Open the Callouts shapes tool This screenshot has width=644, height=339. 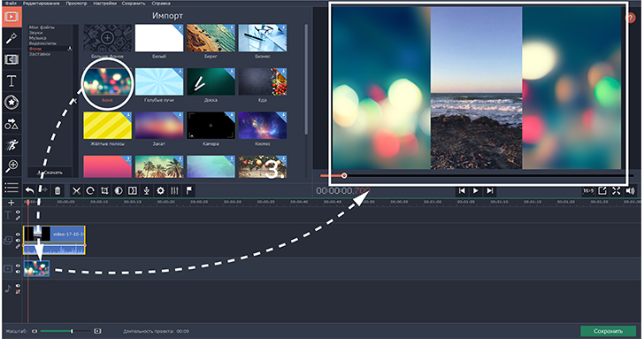(11, 124)
